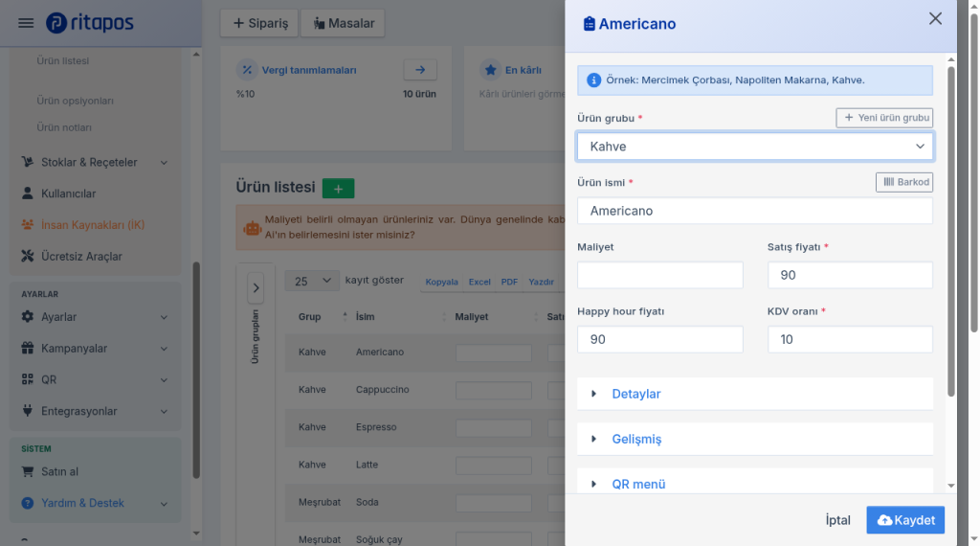Click the Kampanyalar gift icon

click(x=28, y=349)
